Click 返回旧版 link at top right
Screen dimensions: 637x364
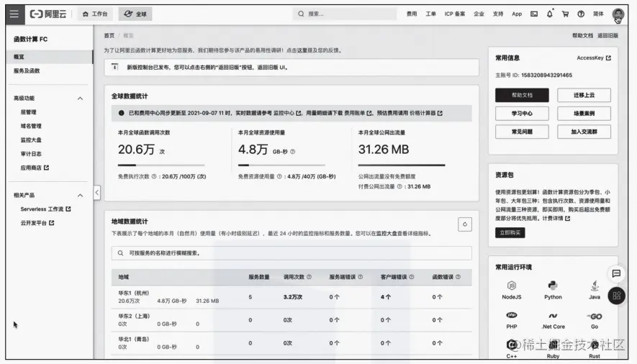click(607, 36)
